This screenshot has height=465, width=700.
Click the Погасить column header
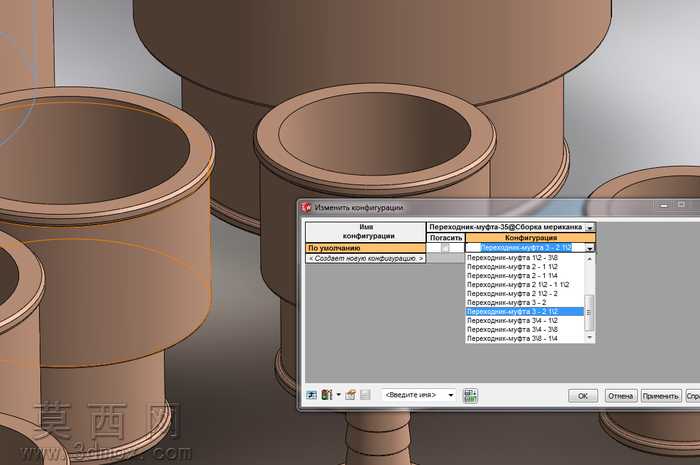point(446,238)
